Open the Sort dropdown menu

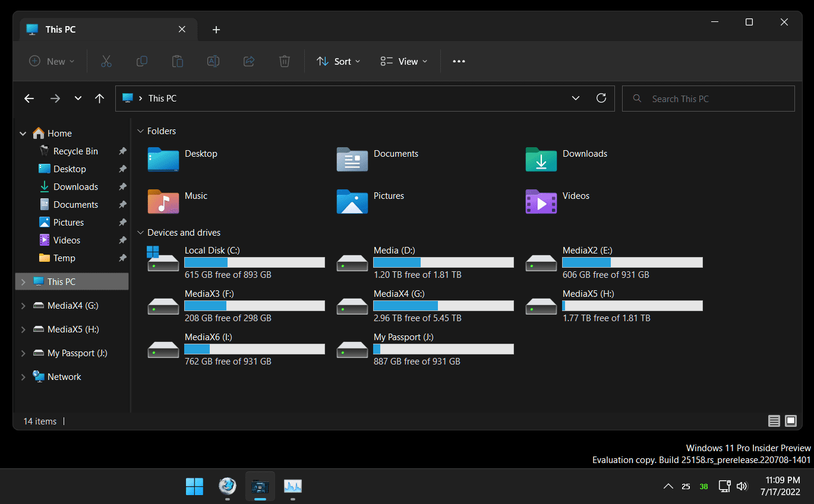point(339,61)
